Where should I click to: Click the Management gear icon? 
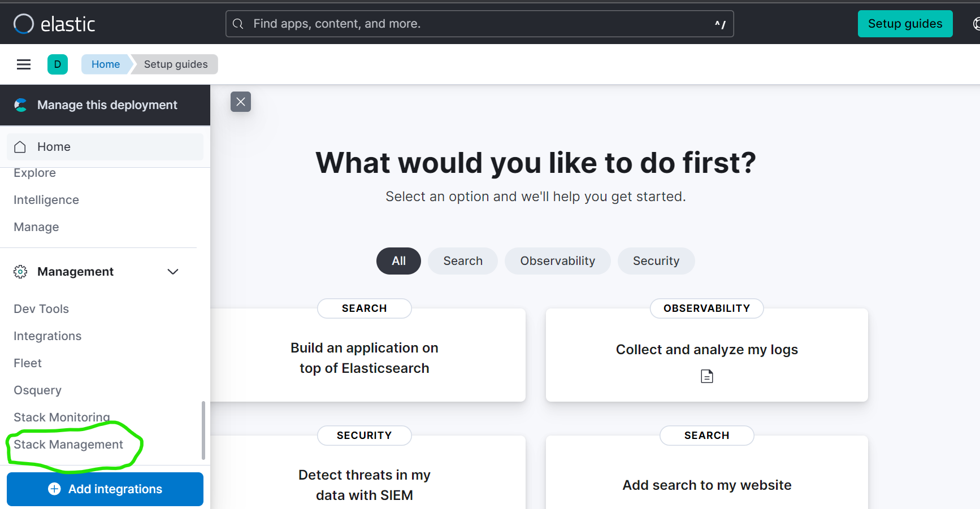click(x=20, y=272)
